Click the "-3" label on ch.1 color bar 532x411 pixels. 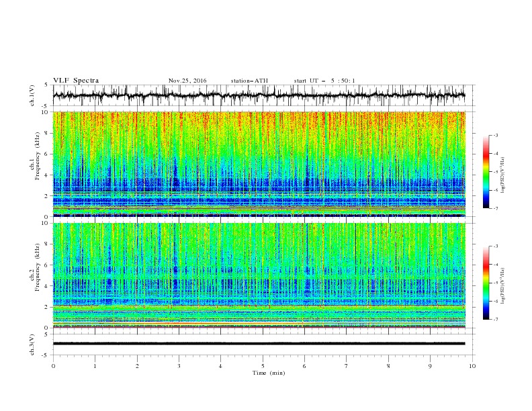click(496, 135)
